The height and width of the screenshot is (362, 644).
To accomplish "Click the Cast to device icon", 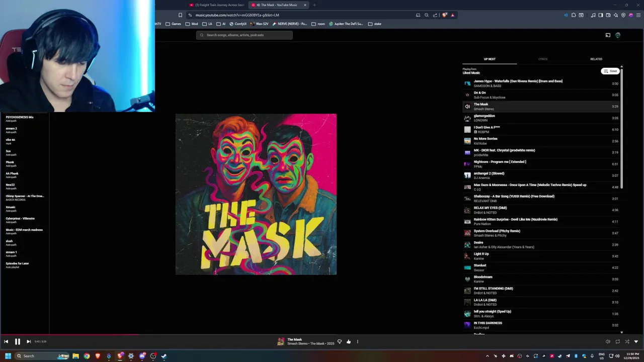I will (608, 35).
